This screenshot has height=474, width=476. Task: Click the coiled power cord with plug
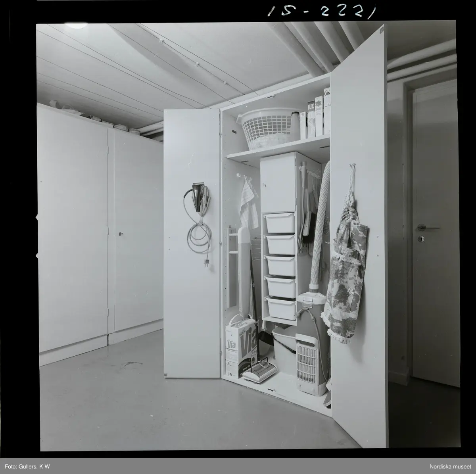coord(198,238)
